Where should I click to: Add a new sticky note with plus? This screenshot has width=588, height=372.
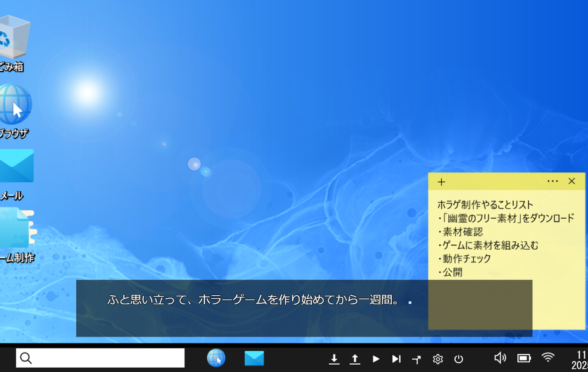tap(441, 181)
